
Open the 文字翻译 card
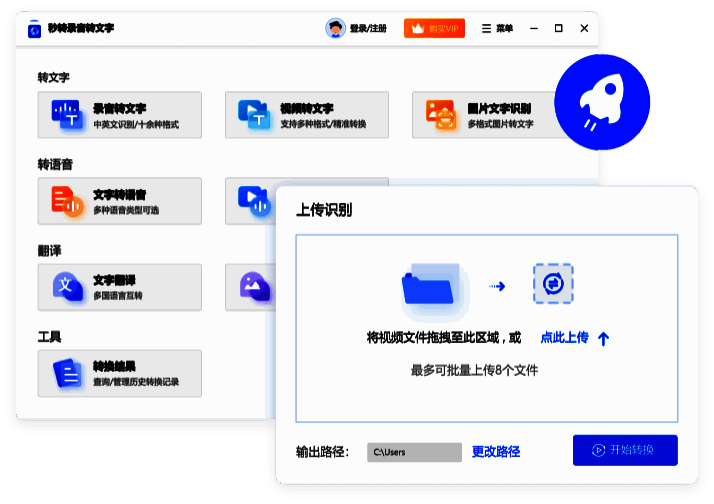coord(120,287)
